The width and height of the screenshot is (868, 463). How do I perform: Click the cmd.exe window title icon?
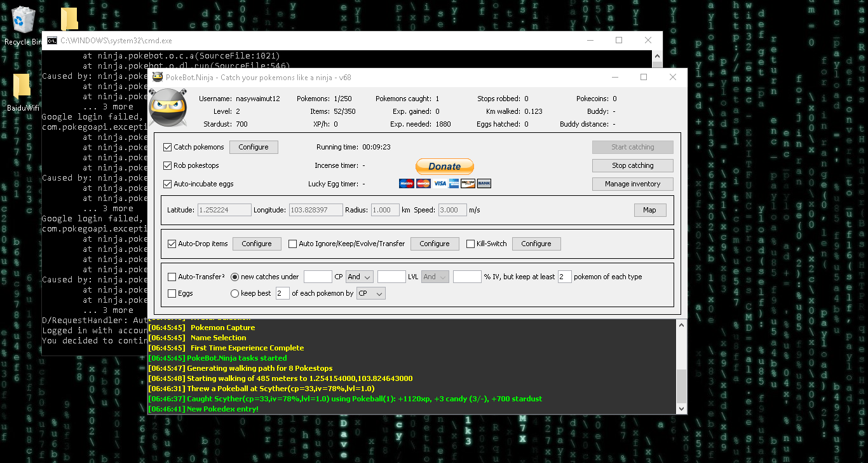pos(52,40)
